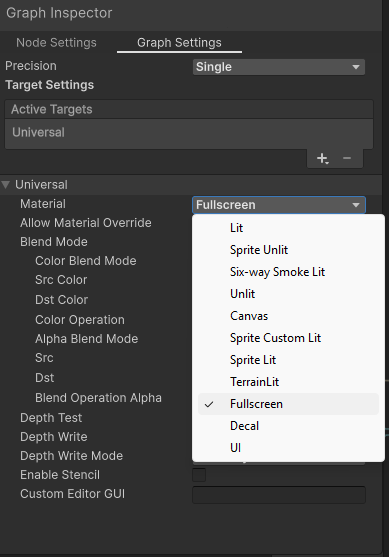Choose Lit from the material list
The image size is (389, 557).
[288, 228]
